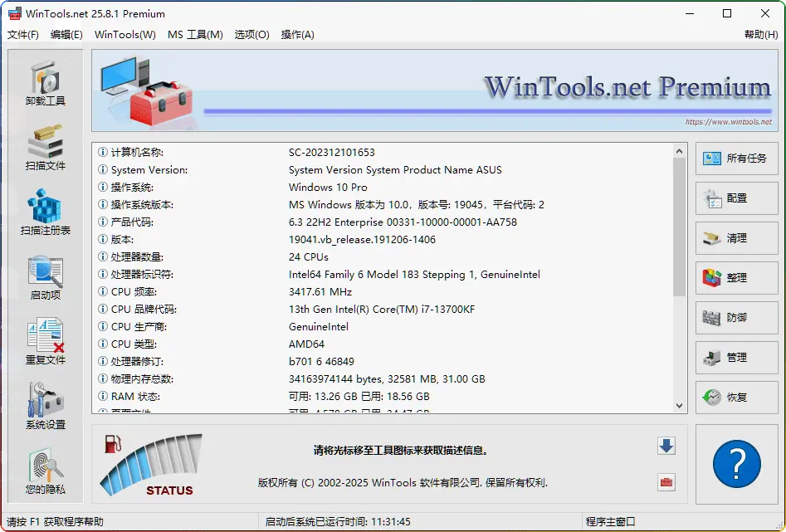The height and width of the screenshot is (532, 786).
Task: Click the info icon beside CPU 频率
Action: (x=103, y=291)
